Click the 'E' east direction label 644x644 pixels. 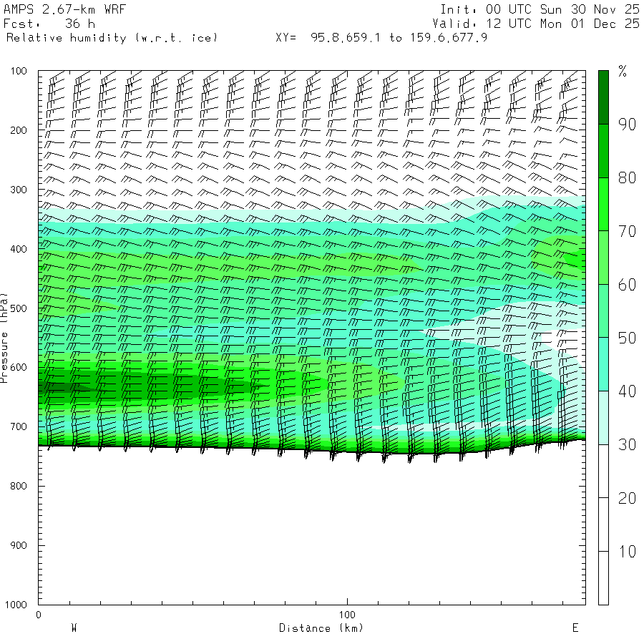click(x=575, y=628)
